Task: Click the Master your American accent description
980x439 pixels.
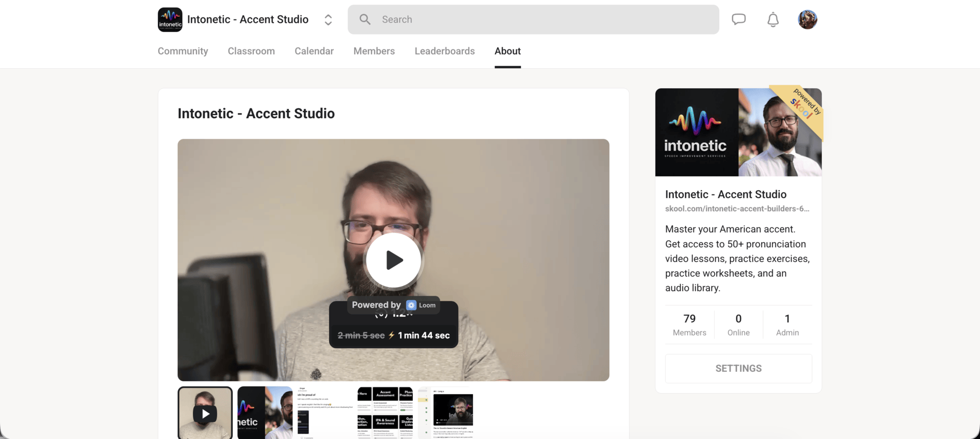Action: click(x=738, y=259)
